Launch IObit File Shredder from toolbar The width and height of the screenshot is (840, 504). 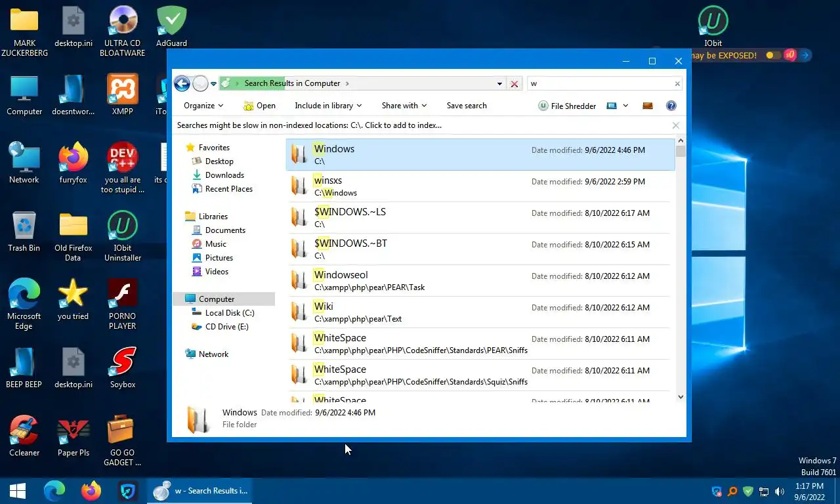[x=567, y=106]
